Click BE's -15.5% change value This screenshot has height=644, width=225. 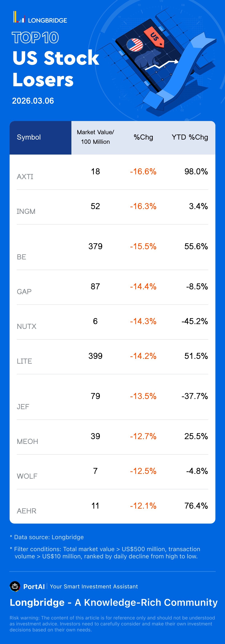pos(143,246)
